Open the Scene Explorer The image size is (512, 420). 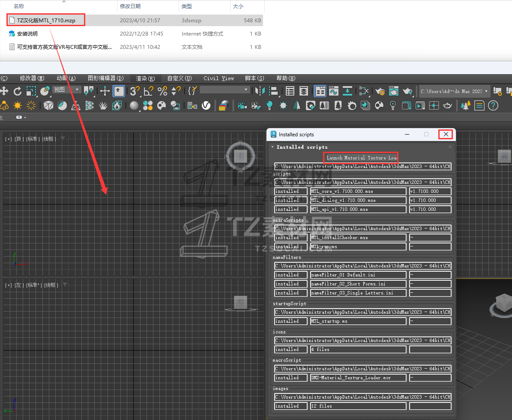(290, 91)
